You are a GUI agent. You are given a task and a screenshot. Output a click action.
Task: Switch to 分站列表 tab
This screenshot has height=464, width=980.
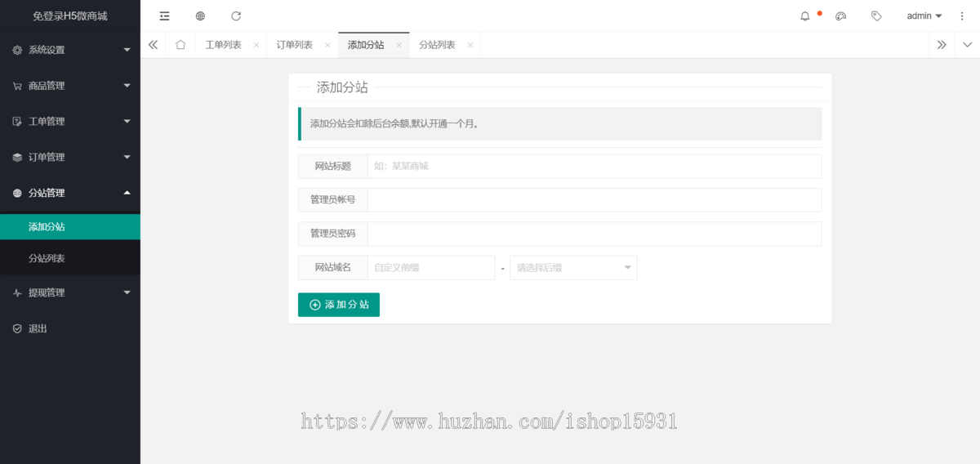(x=437, y=45)
